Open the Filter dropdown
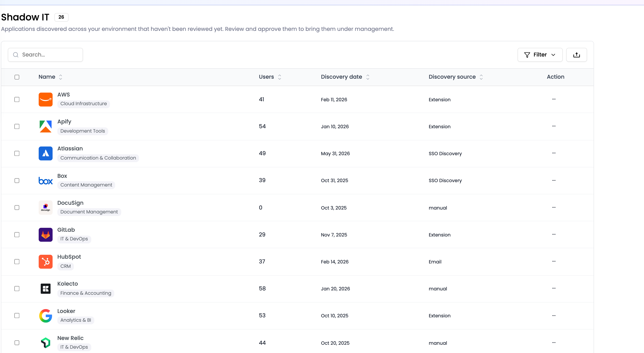The width and height of the screenshot is (644, 353). pyautogui.click(x=540, y=55)
